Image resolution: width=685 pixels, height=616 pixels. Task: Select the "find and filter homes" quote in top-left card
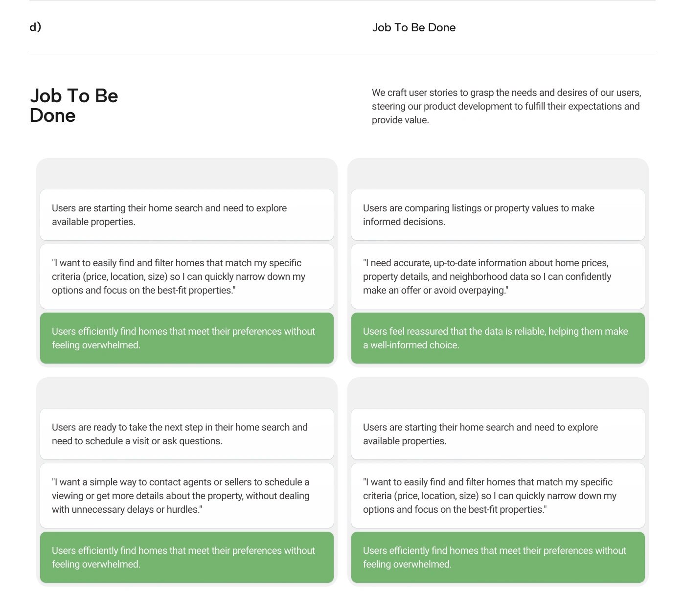(186, 276)
